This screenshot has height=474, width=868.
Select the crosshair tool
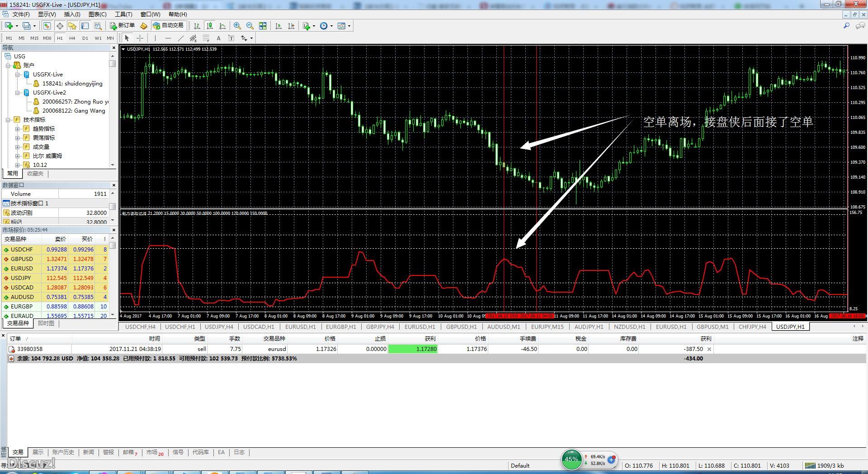(x=140, y=38)
